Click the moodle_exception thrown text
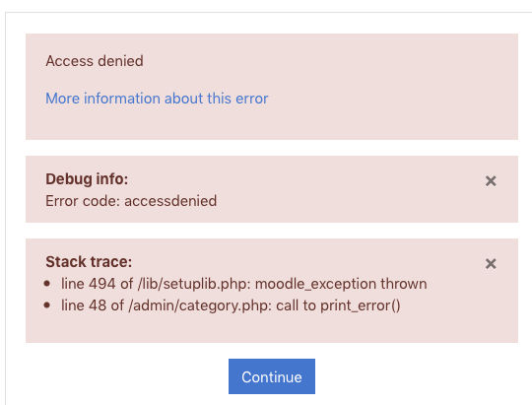This screenshot has width=532, height=405. click(x=341, y=284)
